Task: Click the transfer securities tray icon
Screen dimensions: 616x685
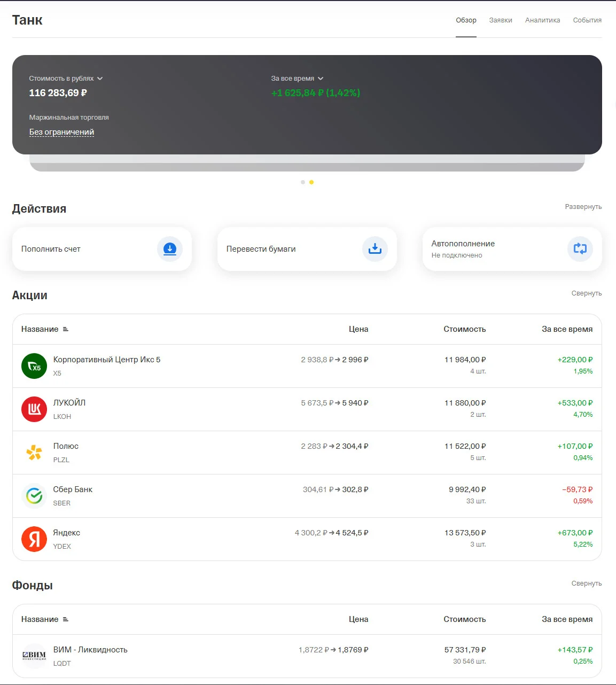Action: point(375,249)
